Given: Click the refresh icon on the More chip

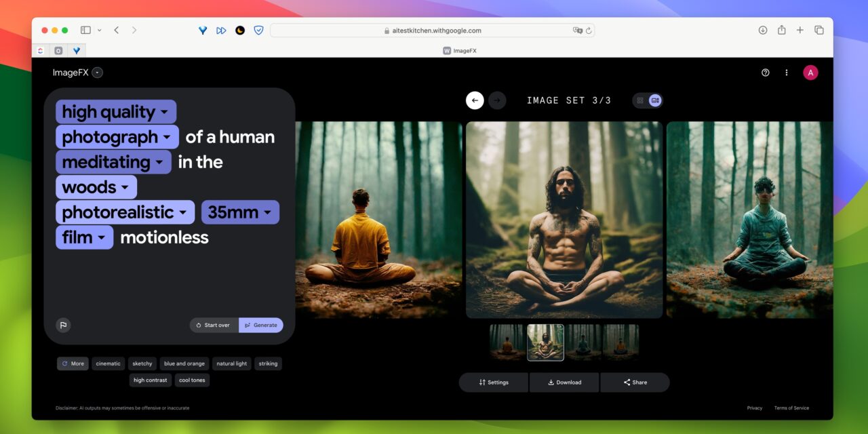Looking at the screenshot, I should click(65, 363).
